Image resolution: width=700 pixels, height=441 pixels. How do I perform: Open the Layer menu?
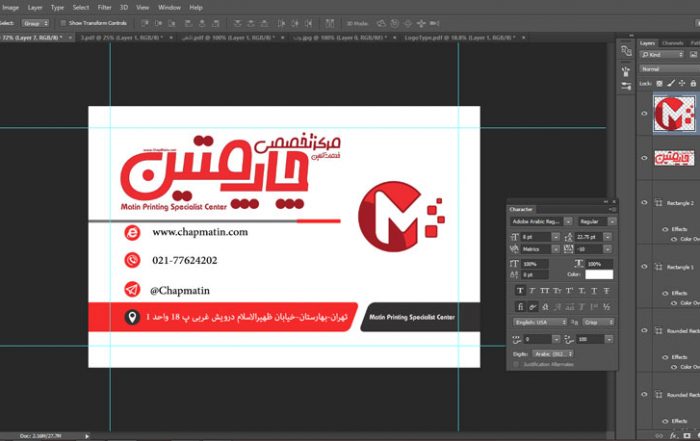(35, 8)
